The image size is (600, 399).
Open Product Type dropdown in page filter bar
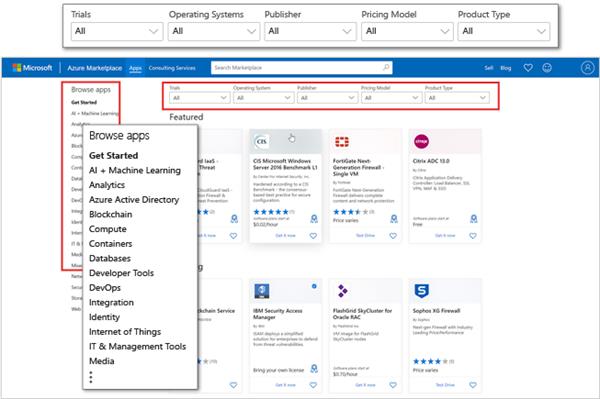(457, 98)
